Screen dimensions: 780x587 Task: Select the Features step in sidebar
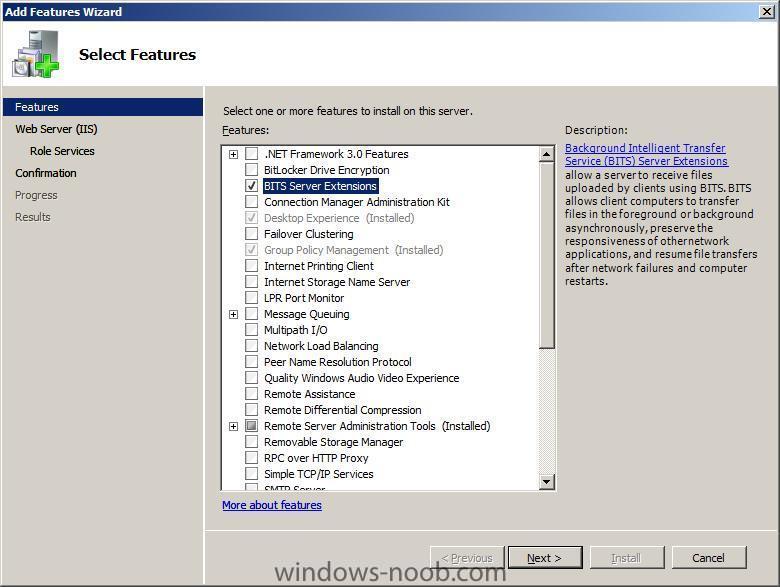click(103, 107)
